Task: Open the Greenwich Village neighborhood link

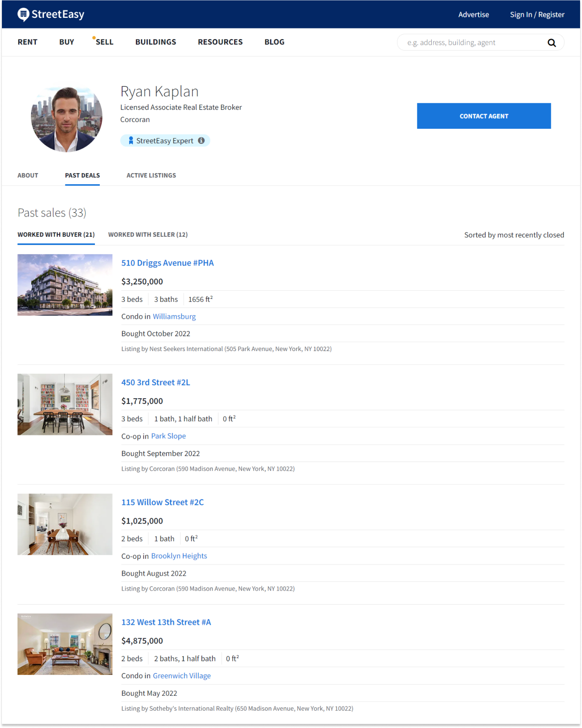Action: point(182,676)
